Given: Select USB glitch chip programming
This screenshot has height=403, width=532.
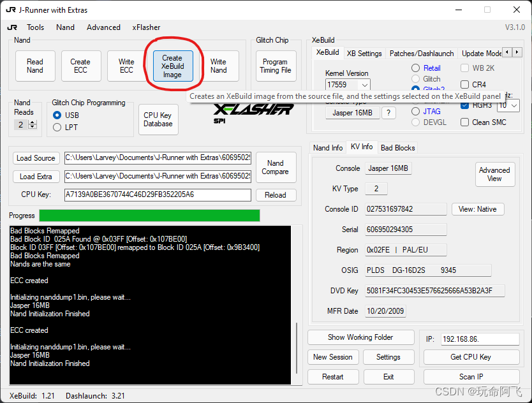Looking at the screenshot, I should pos(57,115).
